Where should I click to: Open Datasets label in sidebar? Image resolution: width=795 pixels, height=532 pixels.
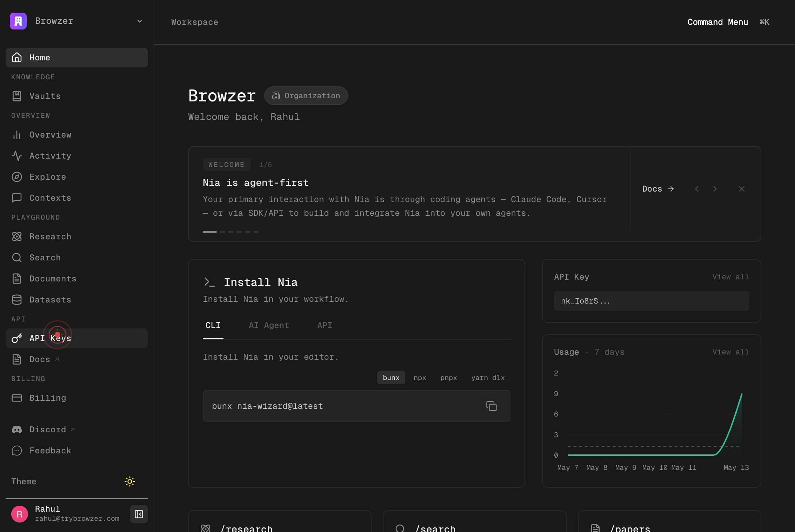tap(50, 300)
